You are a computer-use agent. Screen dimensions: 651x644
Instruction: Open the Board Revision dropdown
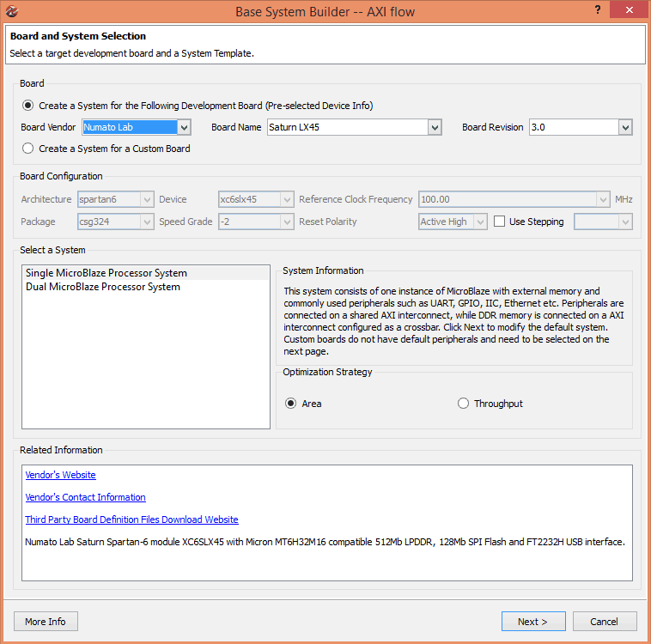tap(625, 127)
